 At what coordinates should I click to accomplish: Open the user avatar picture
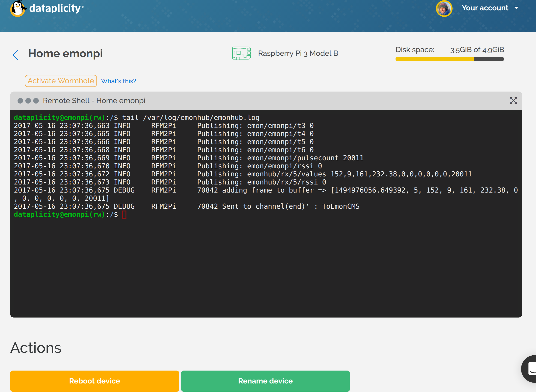coord(444,9)
